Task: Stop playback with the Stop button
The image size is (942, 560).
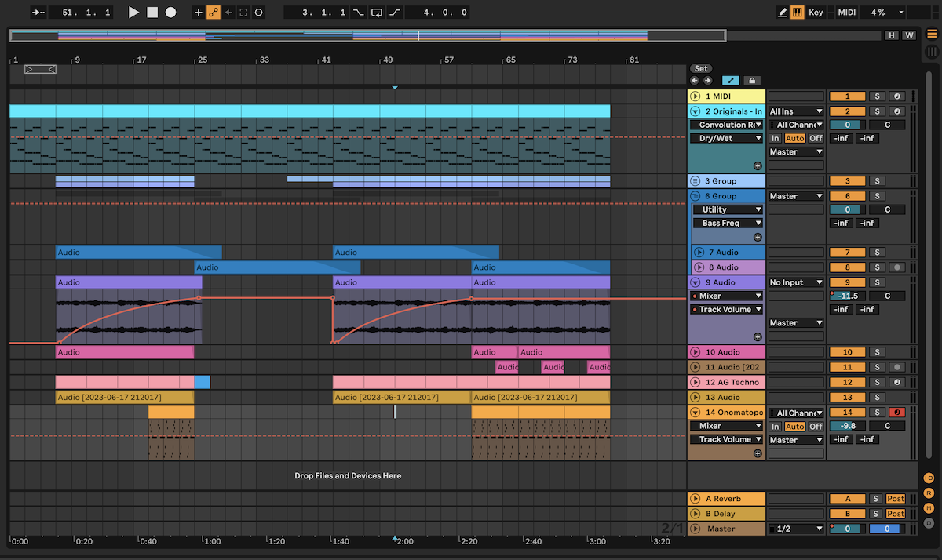Action: [152, 13]
